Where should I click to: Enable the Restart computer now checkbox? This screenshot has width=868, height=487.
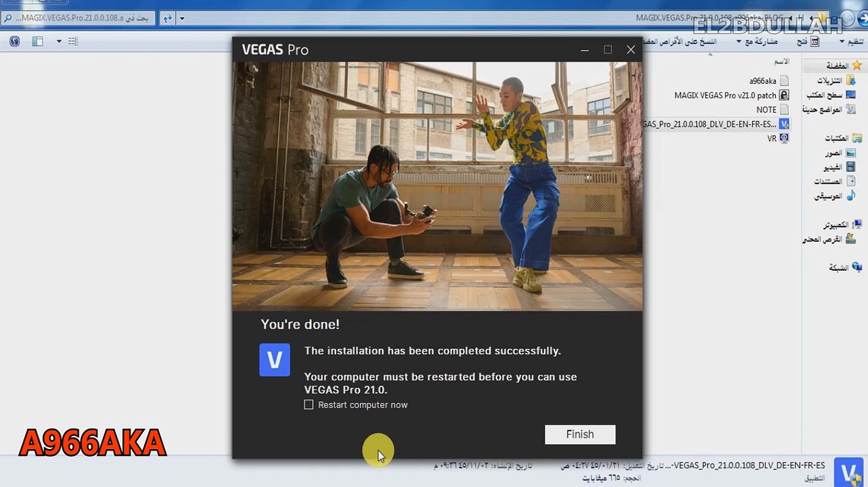tap(309, 404)
